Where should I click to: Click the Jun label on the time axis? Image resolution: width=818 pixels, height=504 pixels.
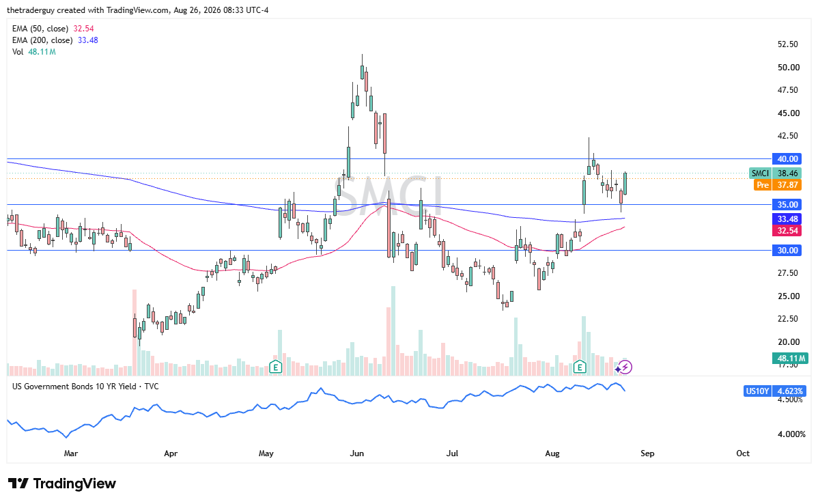click(357, 453)
